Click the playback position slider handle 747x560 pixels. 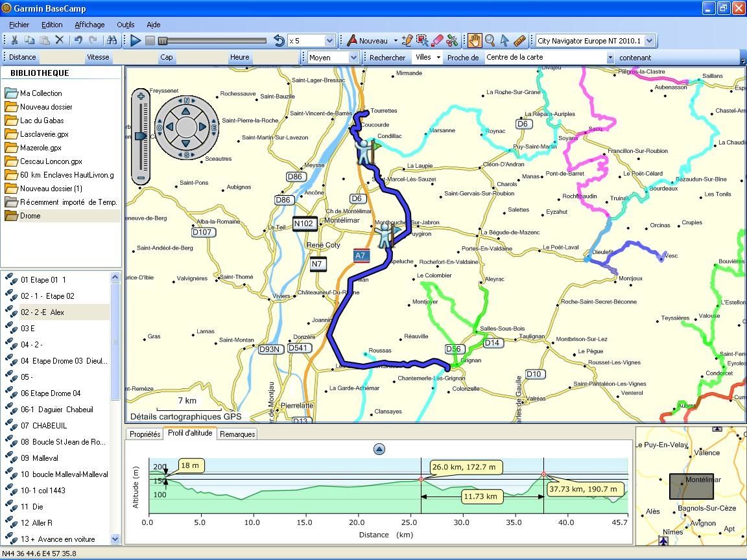pyautogui.click(x=163, y=40)
